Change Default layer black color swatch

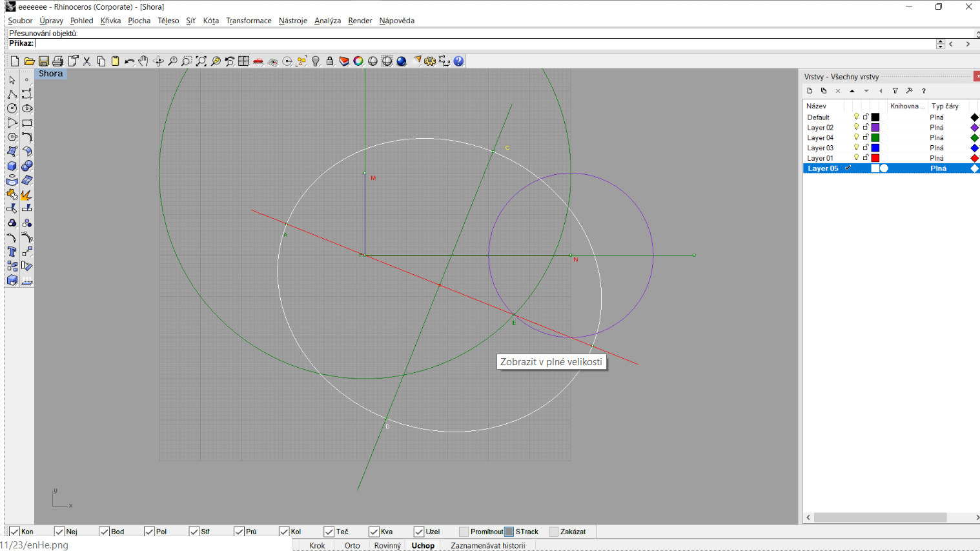click(875, 117)
